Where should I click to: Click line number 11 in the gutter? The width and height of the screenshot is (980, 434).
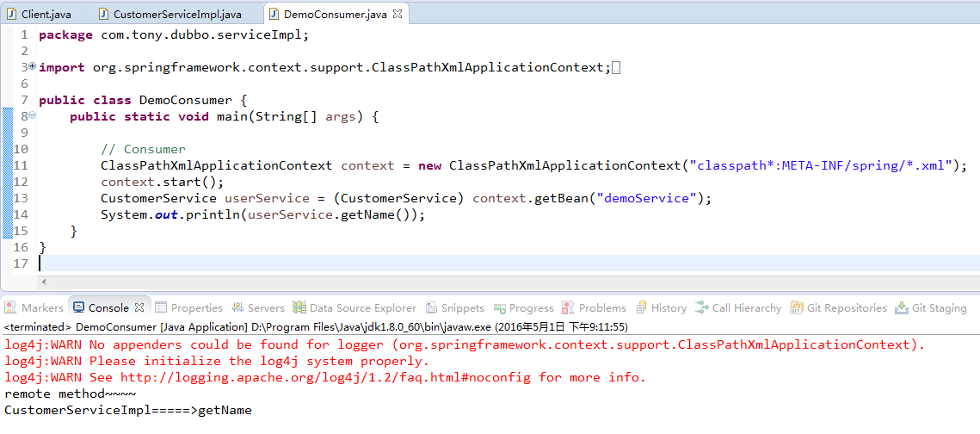click(x=21, y=165)
